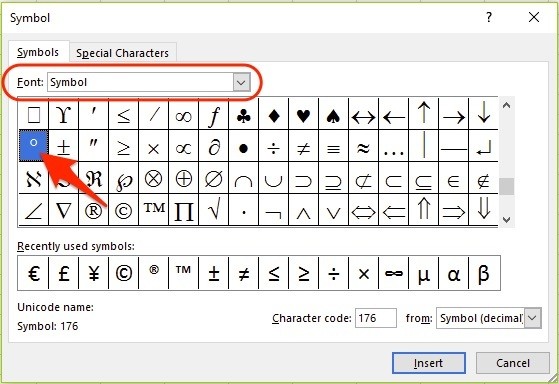Select the ellipsis … symbol

pos(393,145)
